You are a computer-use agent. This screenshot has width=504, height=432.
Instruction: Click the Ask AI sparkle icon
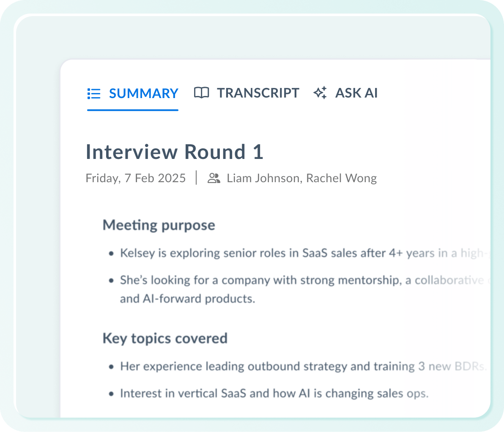pos(320,93)
